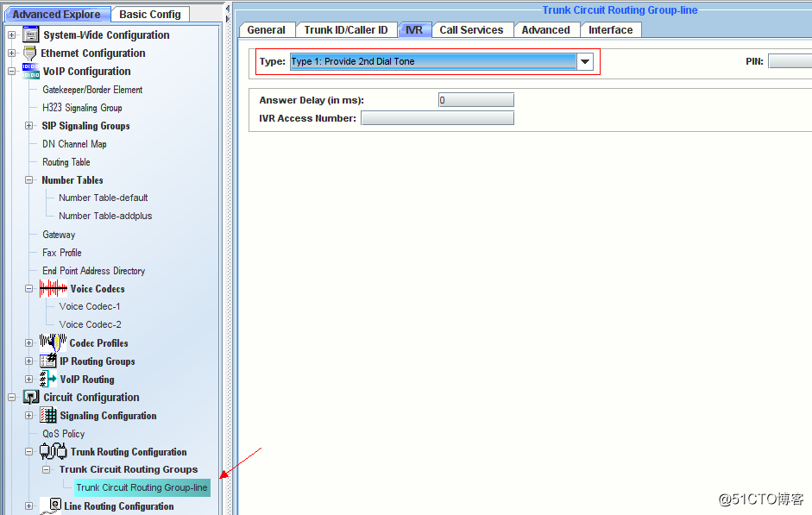Select IP Routing Groups label
812x515 pixels.
tap(98, 361)
